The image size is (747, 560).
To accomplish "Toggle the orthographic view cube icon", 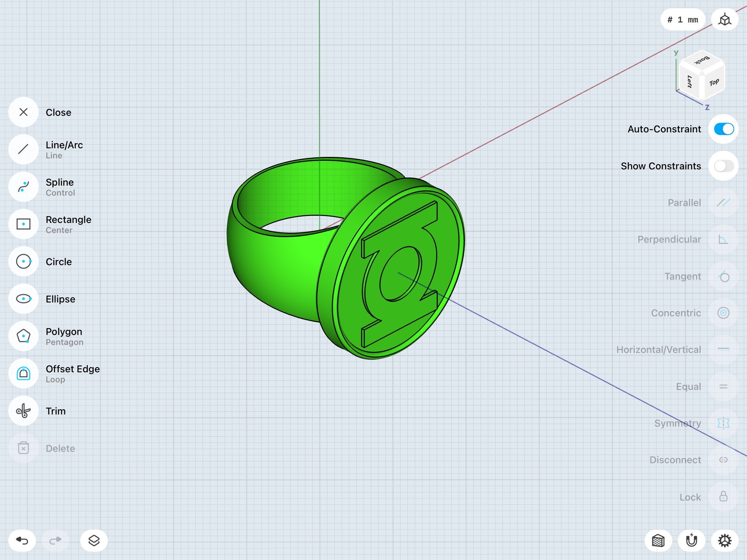I will (725, 19).
